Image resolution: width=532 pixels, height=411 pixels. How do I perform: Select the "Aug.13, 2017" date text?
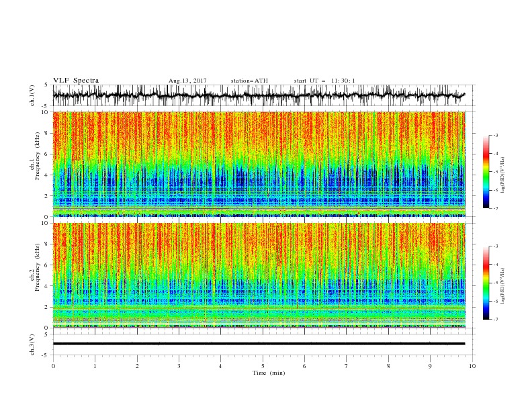click(x=187, y=81)
